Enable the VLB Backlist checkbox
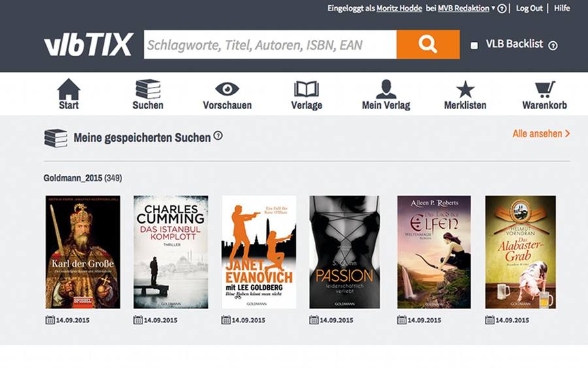The width and height of the screenshot is (588, 368). [474, 45]
